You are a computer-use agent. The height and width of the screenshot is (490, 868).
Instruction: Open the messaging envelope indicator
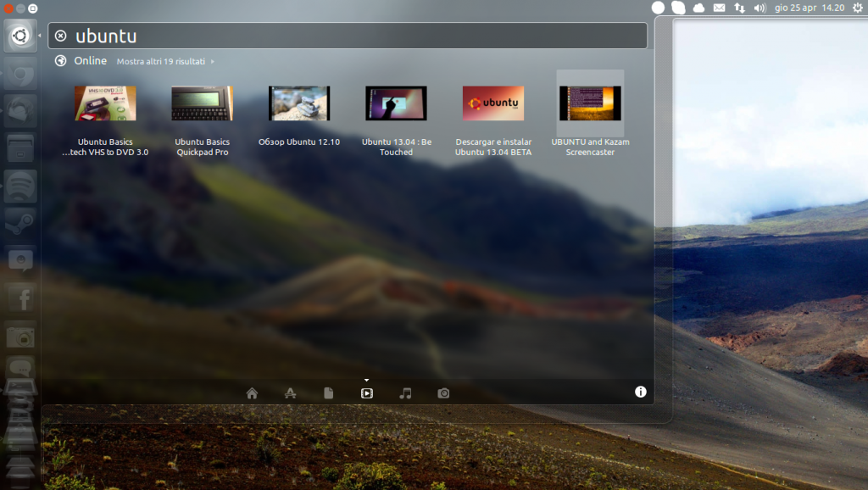tap(719, 8)
